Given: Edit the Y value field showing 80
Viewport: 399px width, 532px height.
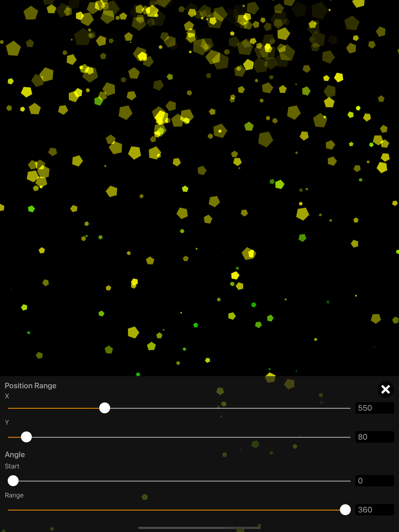Looking at the screenshot, I should (375, 437).
